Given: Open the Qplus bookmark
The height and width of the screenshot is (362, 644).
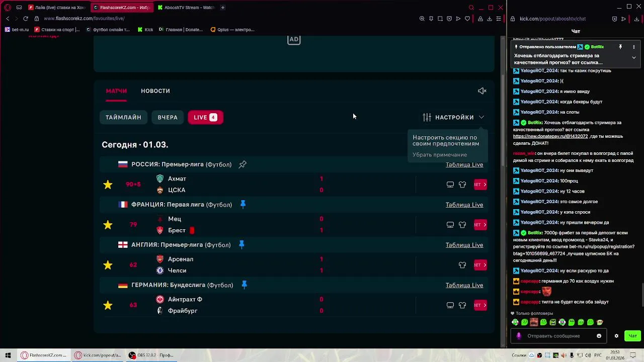Looking at the screenshot, I should tap(232, 30).
